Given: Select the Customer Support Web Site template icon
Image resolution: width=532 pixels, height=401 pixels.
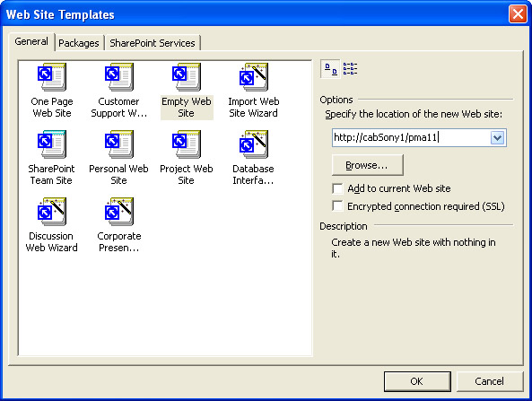Looking at the screenshot, I should point(118,77).
